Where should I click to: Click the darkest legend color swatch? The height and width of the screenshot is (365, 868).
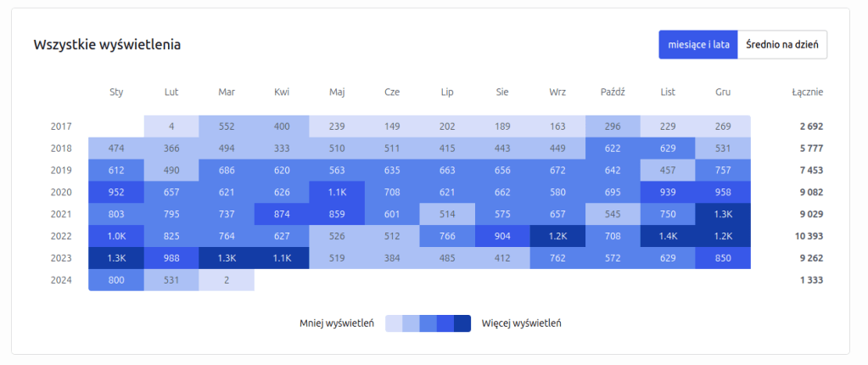coord(462,323)
